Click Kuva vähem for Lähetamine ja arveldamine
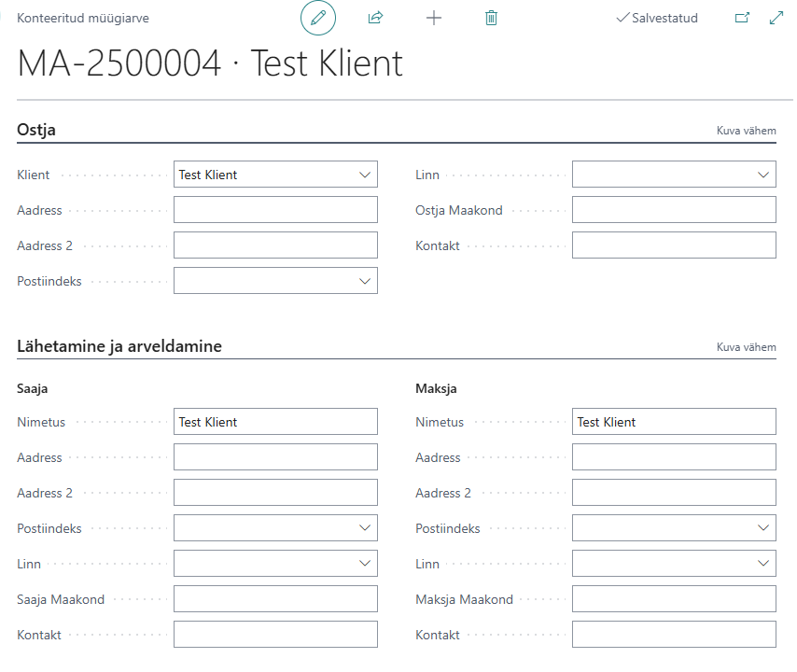 (747, 347)
